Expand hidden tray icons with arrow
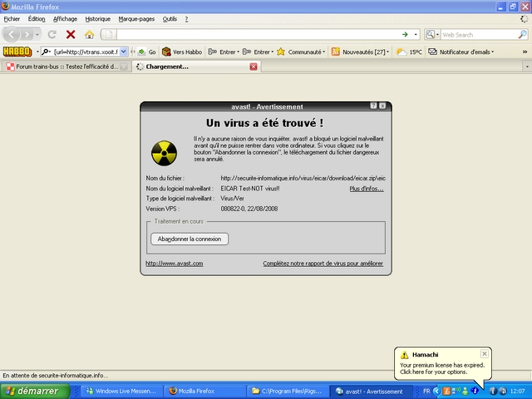 click(436, 392)
